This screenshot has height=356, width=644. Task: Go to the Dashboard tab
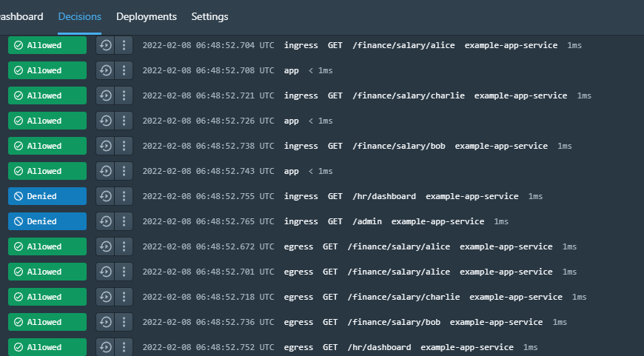click(21, 16)
